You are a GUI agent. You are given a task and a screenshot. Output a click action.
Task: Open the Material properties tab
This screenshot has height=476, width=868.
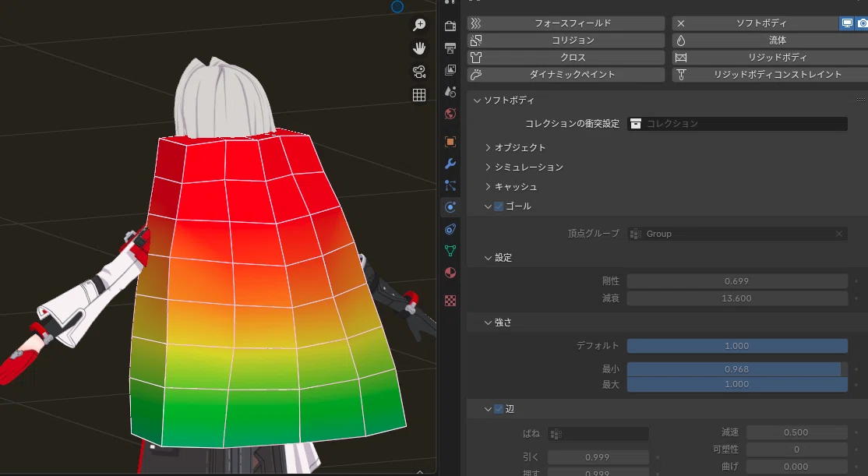(450, 273)
